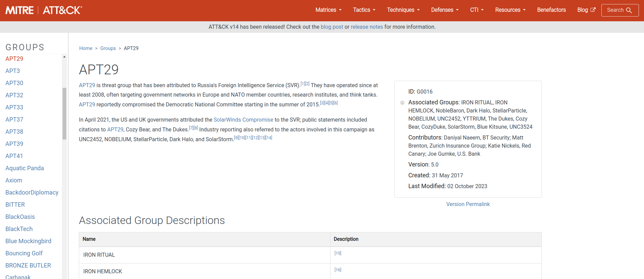Select APT37 in the sidebar
The width and height of the screenshot is (644, 279).
[x=14, y=120]
